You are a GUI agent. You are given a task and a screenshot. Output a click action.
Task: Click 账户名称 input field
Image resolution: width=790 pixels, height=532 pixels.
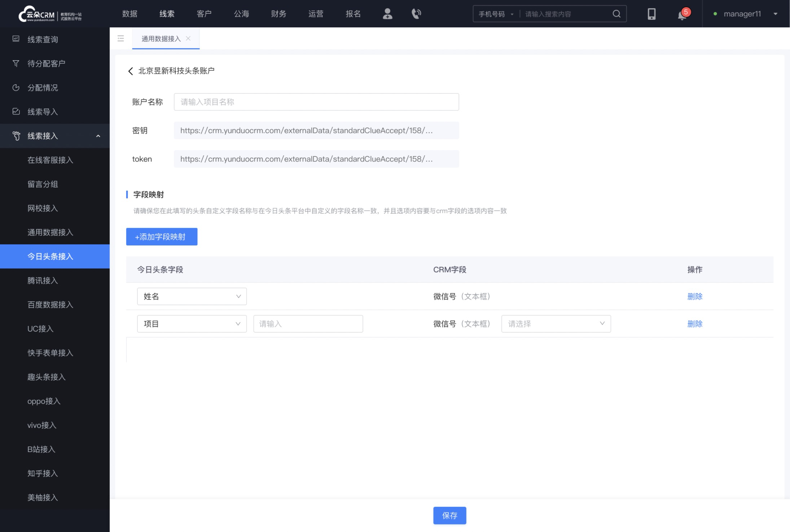point(317,102)
